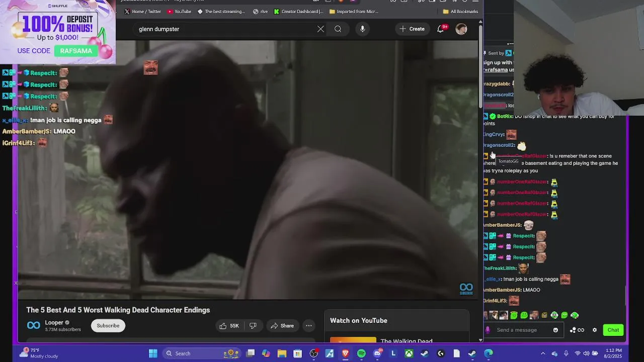Expand the All Bookmarks folder

coord(460,12)
